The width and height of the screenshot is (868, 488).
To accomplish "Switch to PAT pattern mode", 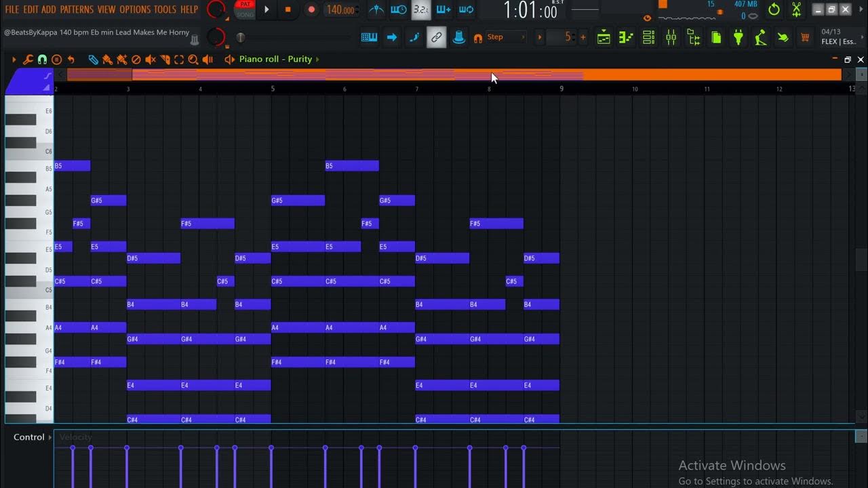I will (x=245, y=5).
